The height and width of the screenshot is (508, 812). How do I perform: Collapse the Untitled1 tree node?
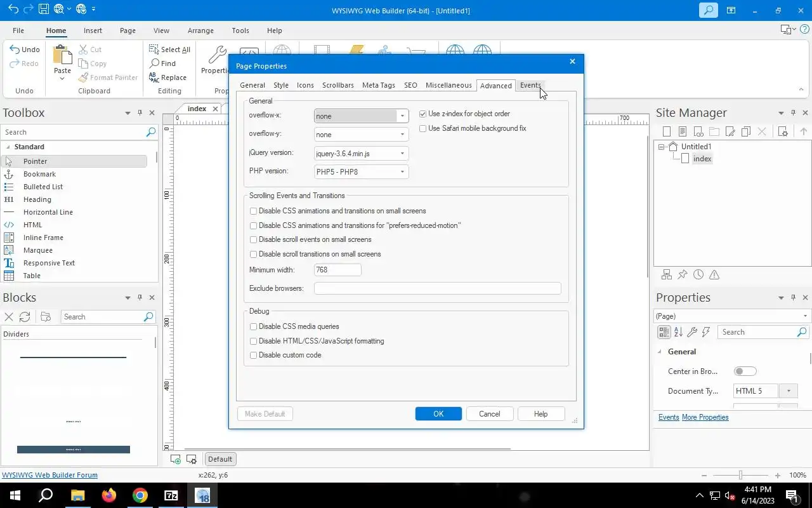click(661, 147)
